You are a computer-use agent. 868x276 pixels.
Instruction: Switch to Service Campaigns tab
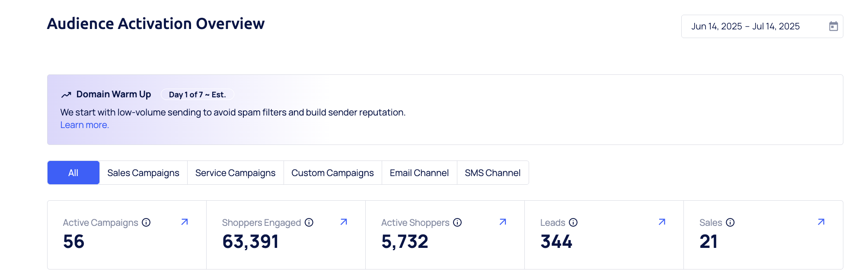coord(235,173)
